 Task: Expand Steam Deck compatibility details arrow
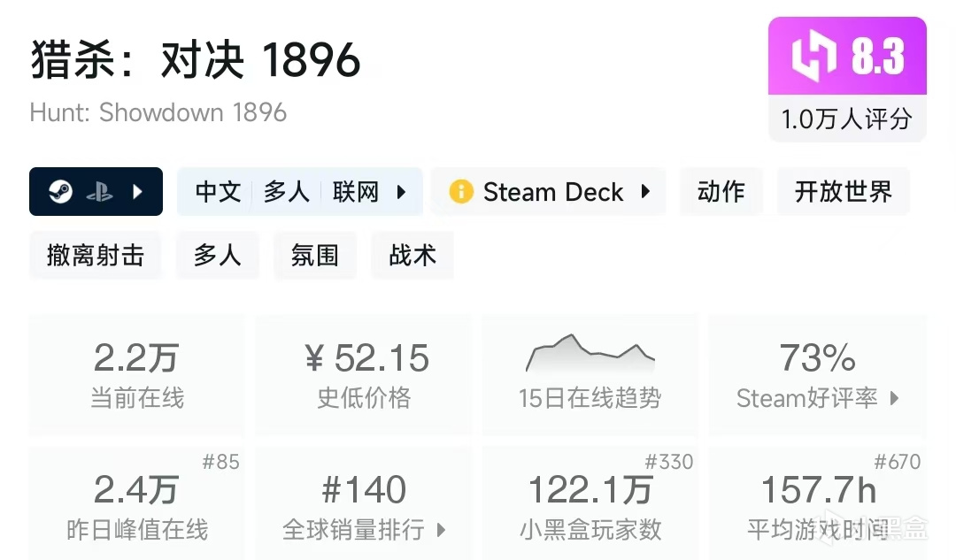tap(645, 192)
